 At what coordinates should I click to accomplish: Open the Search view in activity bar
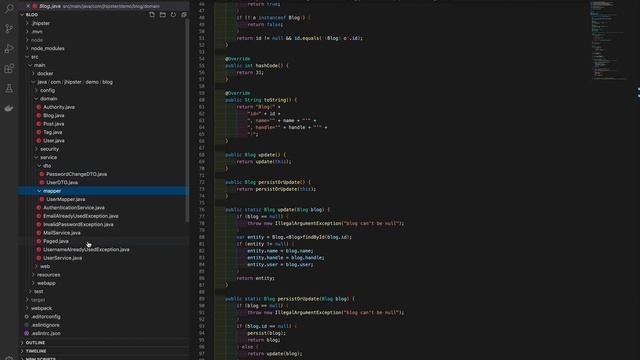[x=9, y=8]
